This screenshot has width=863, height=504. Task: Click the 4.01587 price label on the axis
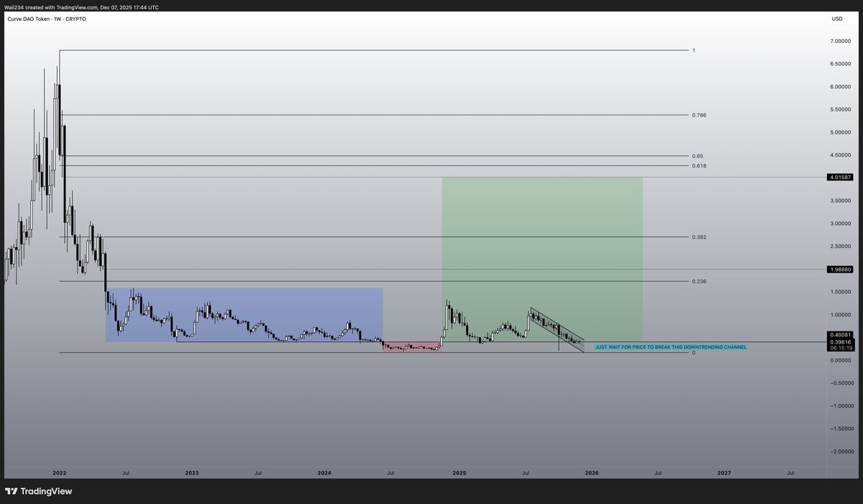point(840,176)
